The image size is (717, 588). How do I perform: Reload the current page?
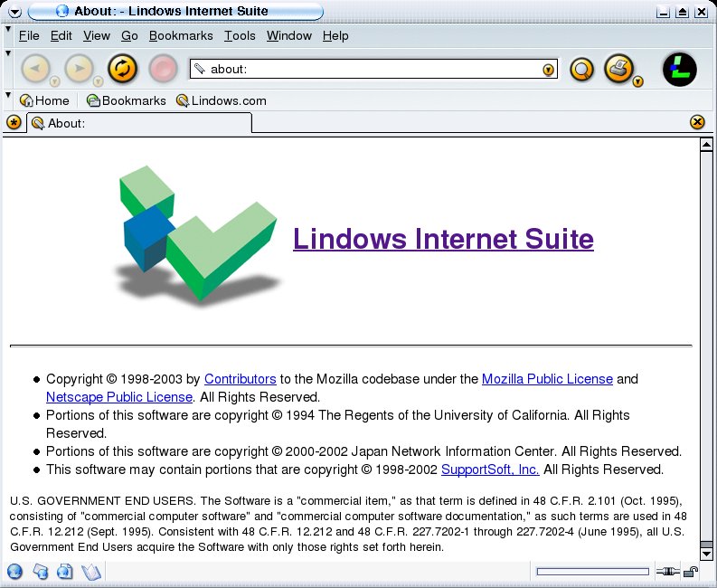(x=122, y=69)
